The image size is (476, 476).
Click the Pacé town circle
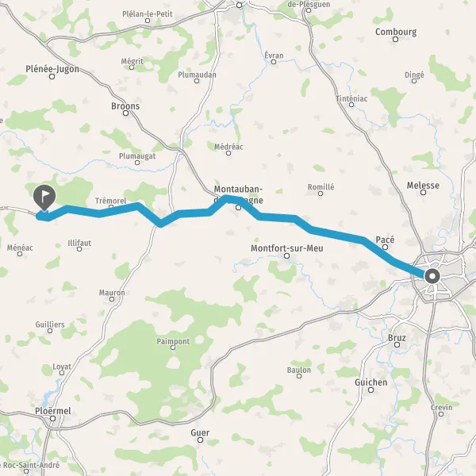pyautogui.click(x=385, y=247)
